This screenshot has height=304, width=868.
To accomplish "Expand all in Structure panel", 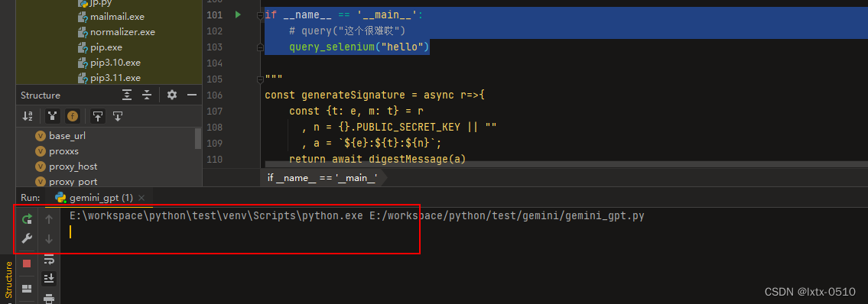I will pos(127,95).
